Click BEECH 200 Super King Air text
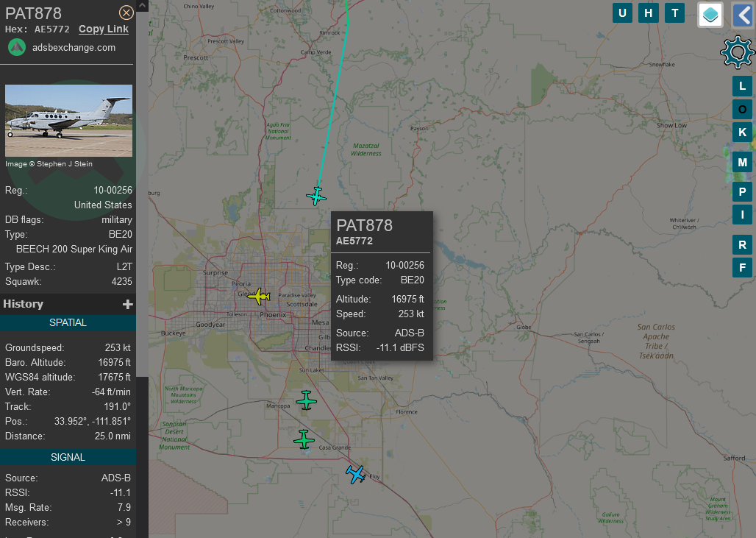 pos(74,249)
